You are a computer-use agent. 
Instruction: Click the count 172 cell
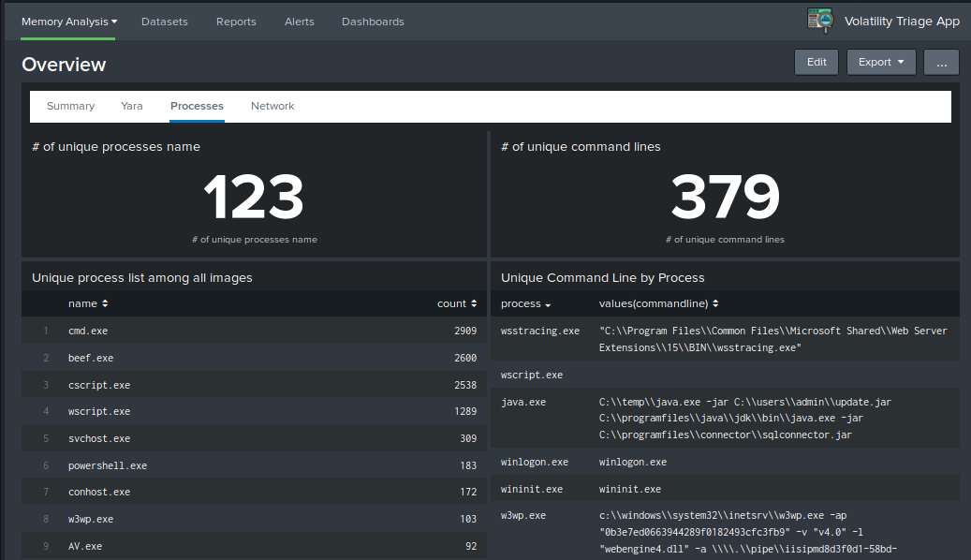tap(468, 492)
